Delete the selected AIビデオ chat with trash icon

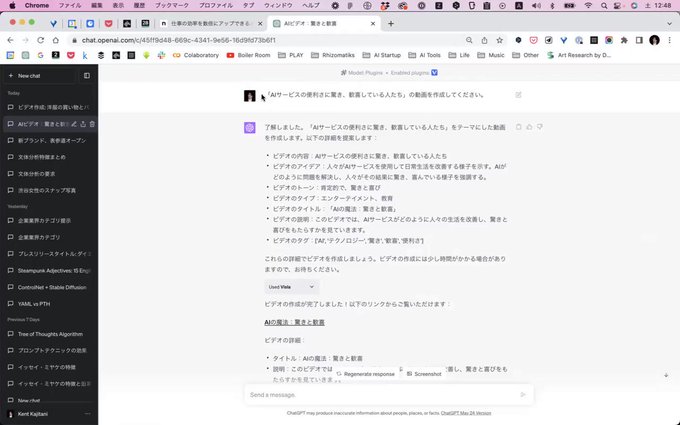coord(92,124)
